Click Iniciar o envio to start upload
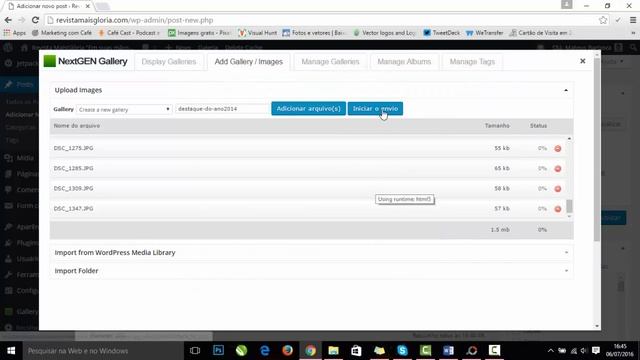This screenshot has height=360, width=640. click(375, 109)
